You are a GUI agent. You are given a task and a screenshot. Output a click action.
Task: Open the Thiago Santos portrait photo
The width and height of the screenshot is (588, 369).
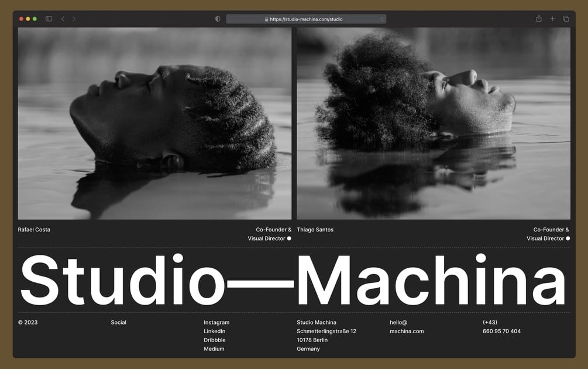[x=434, y=124]
